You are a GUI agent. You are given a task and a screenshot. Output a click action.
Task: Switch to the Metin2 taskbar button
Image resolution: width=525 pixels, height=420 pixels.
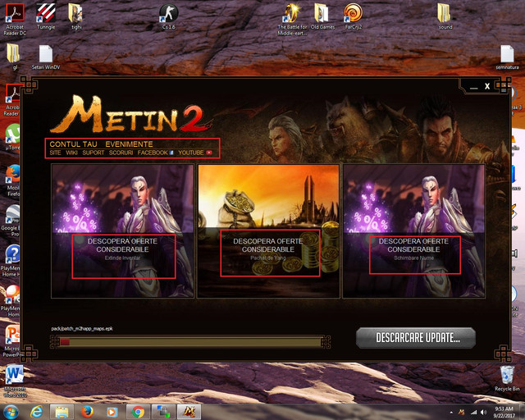click(x=189, y=412)
